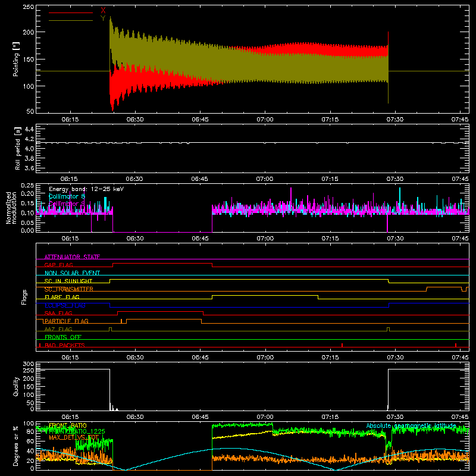Select the green 'FRONTS_OFF' flag label
The height and width of the screenshot is (476, 476).
click(63, 337)
